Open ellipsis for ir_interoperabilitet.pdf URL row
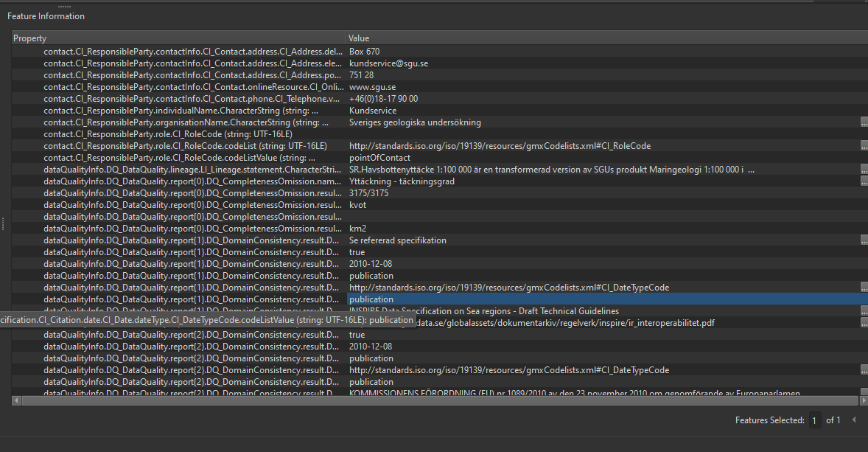This screenshot has width=868, height=452. click(864, 323)
